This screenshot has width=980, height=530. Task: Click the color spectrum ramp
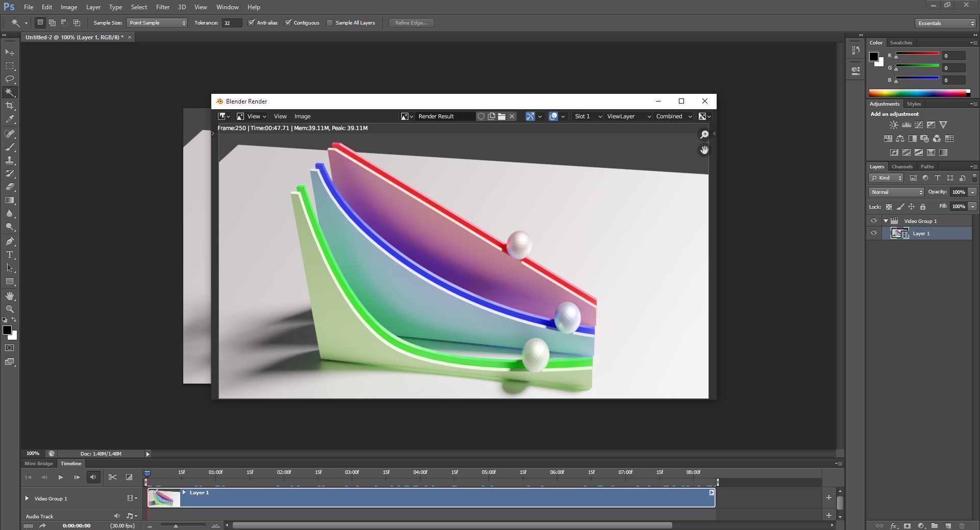tap(919, 93)
